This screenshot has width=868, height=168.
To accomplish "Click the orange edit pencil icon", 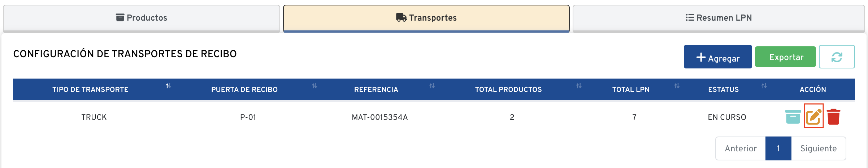I will point(813,117).
